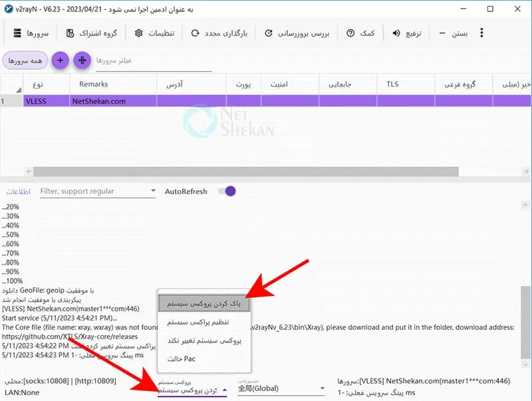Choose the حالت Pac option
The width and height of the screenshot is (532, 401).
tap(204, 358)
